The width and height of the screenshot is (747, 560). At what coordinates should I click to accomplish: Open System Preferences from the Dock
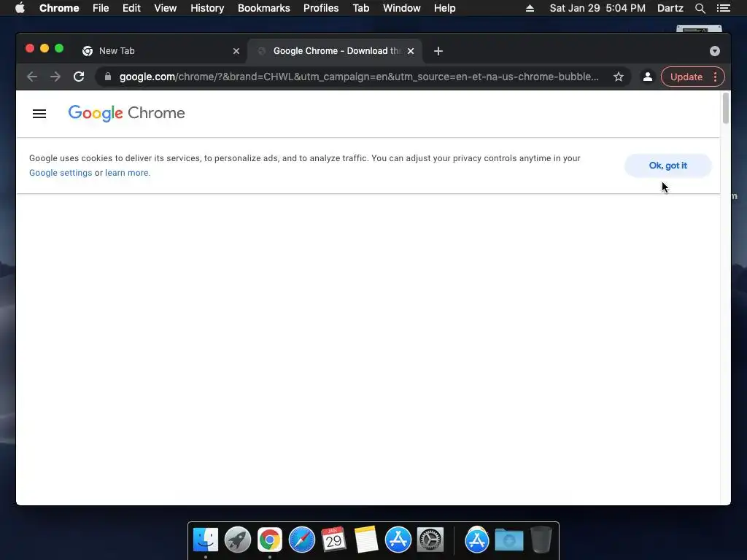click(430, 540)
